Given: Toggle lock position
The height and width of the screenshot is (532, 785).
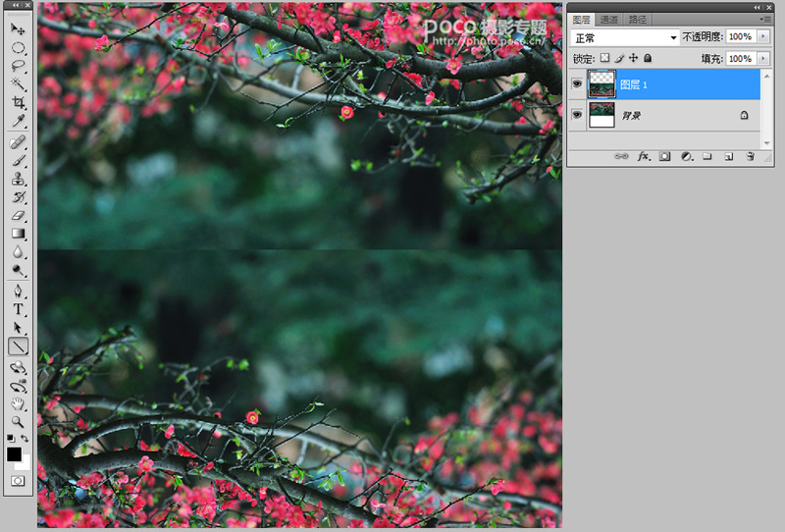Looking at the screenshot, I should coord(633,58).
